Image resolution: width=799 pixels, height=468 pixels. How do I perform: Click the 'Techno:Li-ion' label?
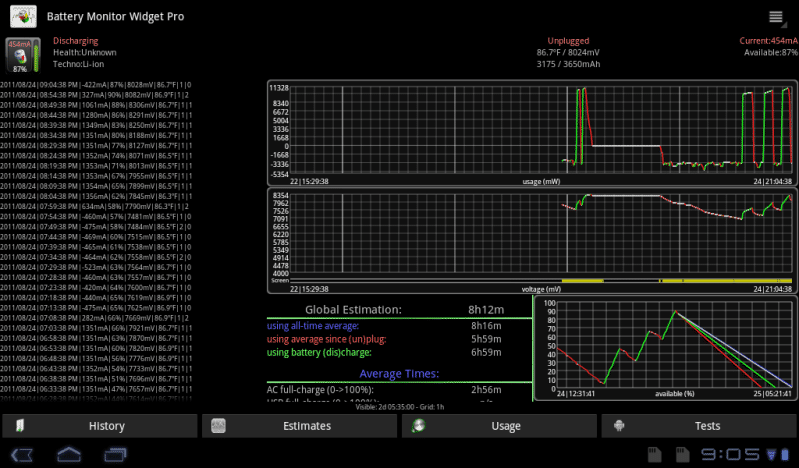coord(78,64)
